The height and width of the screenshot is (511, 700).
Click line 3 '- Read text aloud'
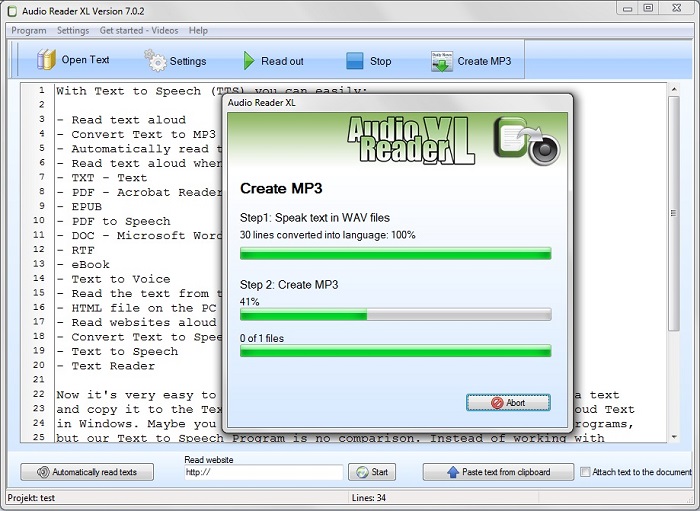[x=121, y=120]
